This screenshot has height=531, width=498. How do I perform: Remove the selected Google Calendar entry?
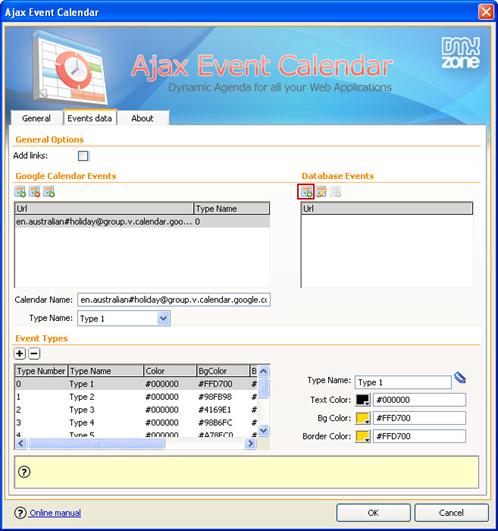(x=35, y=192)
